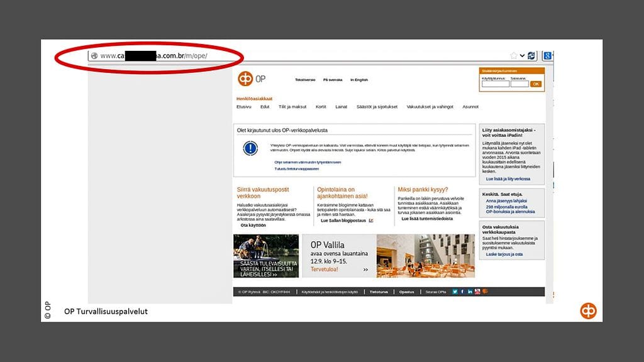The height and width of the screenshot is (362, 644).
Task: Open the YouTube icon in footer
Action: pos(477,292)
